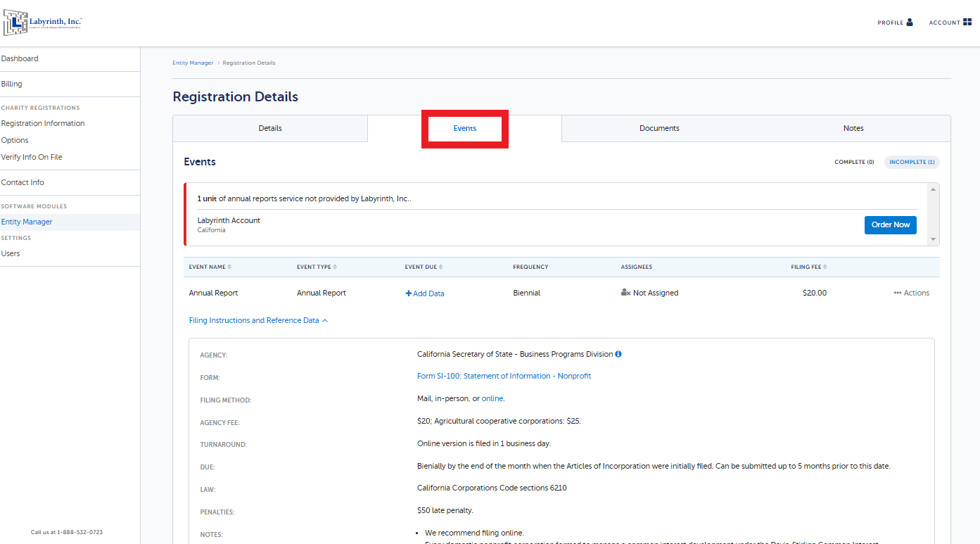The width and height of the screenshot is (980, 544).
Task: Click the Not Assigned person icon
Action: [625, 293]
